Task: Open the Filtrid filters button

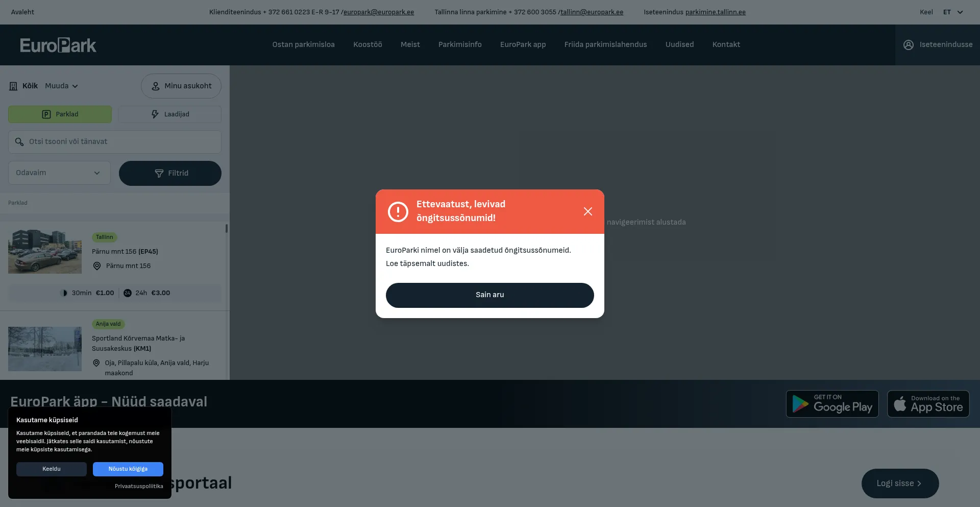Action: [x=170, y=174]
